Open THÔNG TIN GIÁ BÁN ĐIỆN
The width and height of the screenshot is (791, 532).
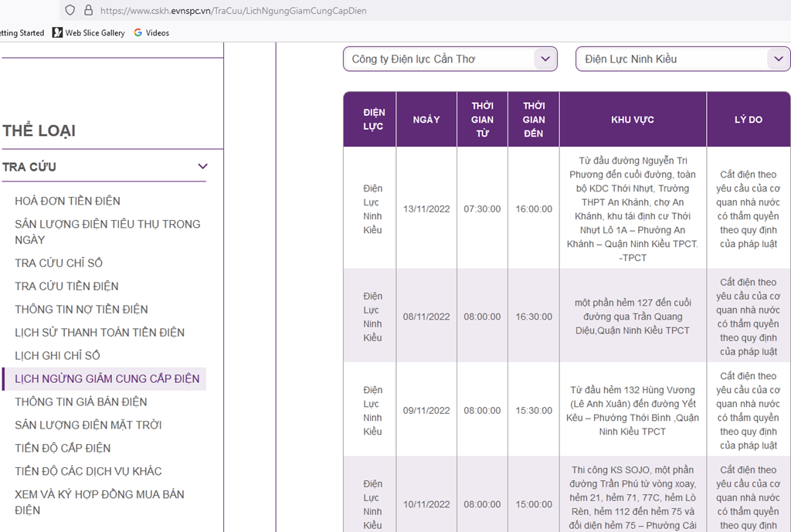coord(80,402)
